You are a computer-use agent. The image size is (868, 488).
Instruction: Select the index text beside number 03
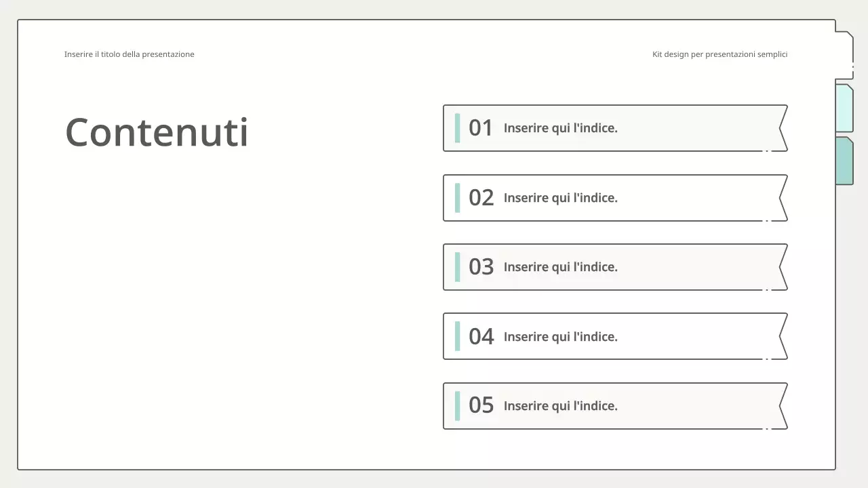pyautogui.click(x=560, y=267)
